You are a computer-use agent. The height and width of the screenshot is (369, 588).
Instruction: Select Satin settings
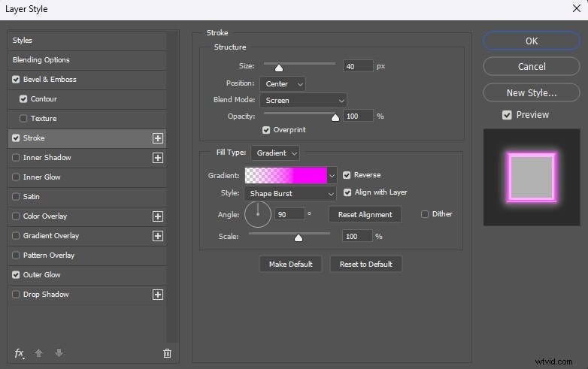31,196
